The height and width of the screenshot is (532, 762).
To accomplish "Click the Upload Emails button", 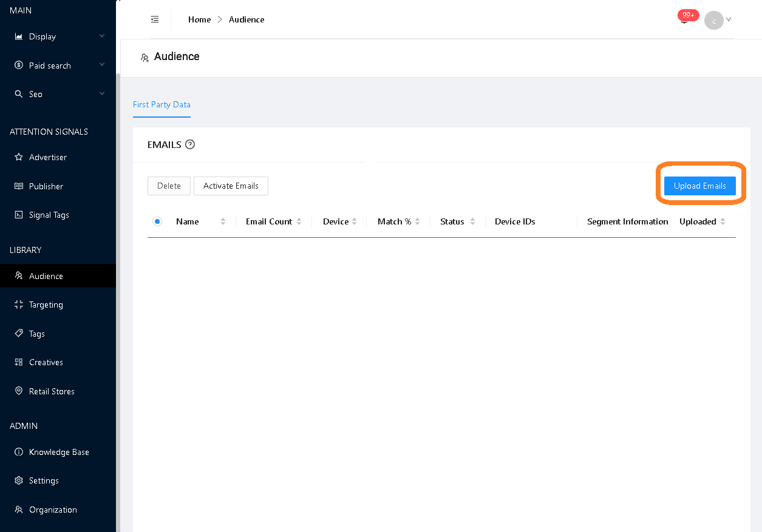I will point(700,186).
